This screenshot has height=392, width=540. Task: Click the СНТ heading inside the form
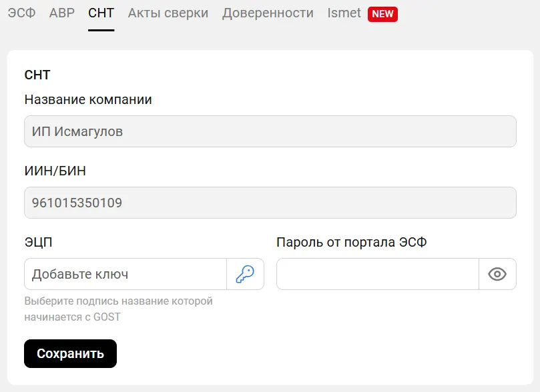37,75
